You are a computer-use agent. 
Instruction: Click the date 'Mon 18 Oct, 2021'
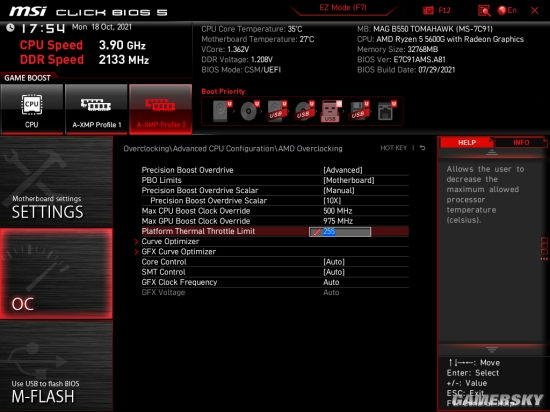pos(102,27)
